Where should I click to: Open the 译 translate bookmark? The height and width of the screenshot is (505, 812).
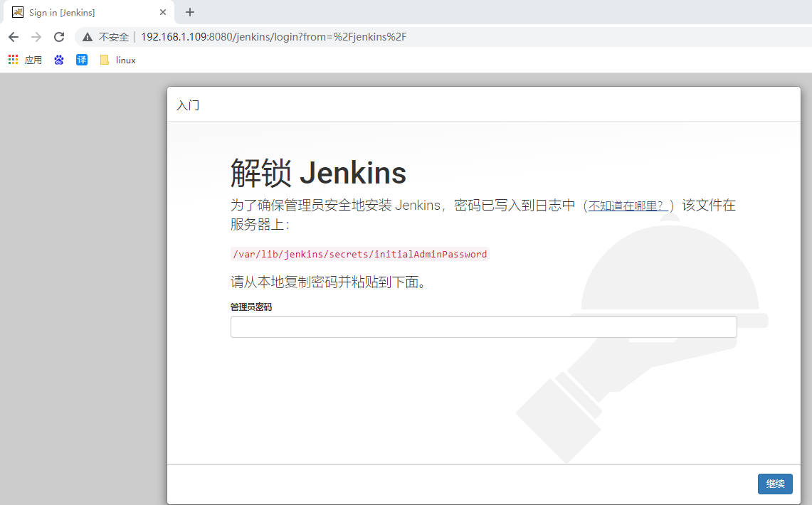pyautogui.click(x=82, y=60)
